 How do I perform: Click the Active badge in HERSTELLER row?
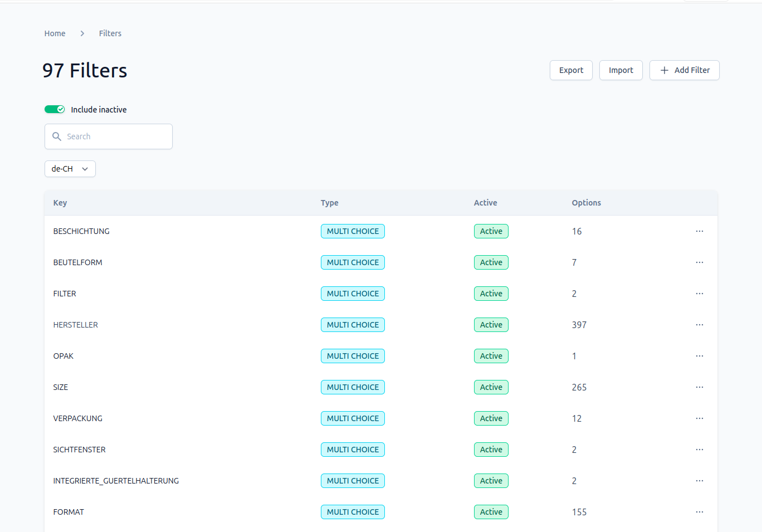coord(491,325)
